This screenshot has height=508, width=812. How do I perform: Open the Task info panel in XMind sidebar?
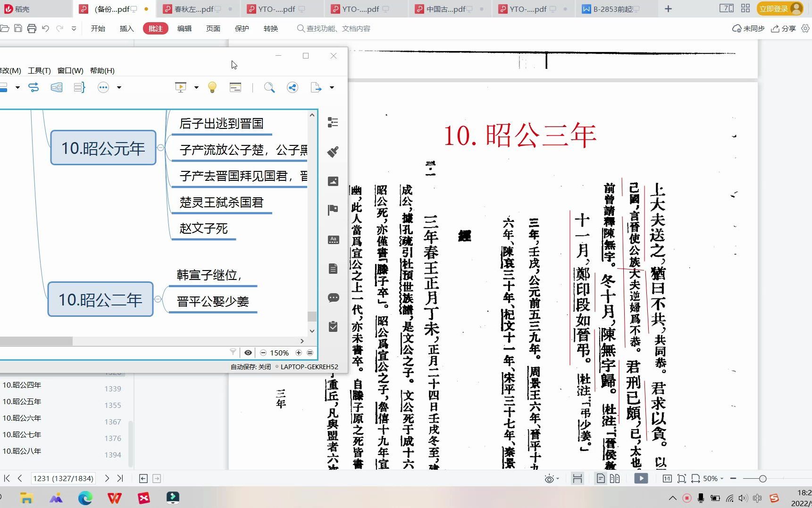tap(333, 327)
